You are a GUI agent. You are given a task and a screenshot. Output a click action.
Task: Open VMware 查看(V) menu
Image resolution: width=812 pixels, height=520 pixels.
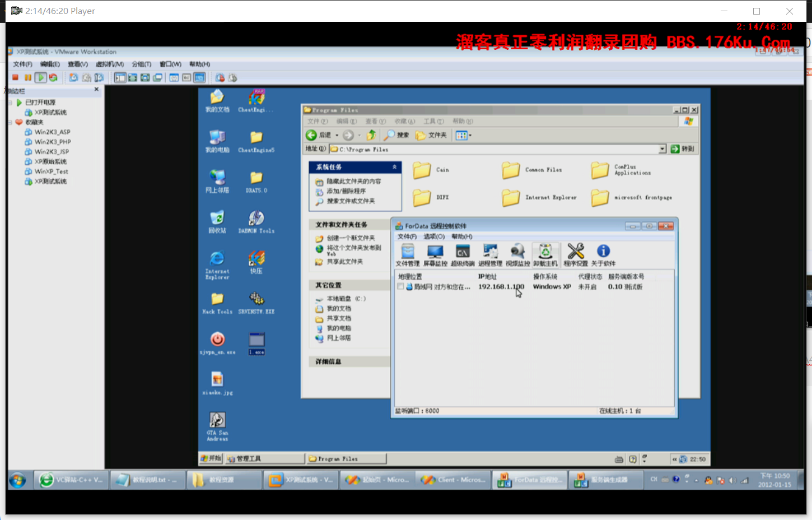pyautogui.click(x=78, y=64)
